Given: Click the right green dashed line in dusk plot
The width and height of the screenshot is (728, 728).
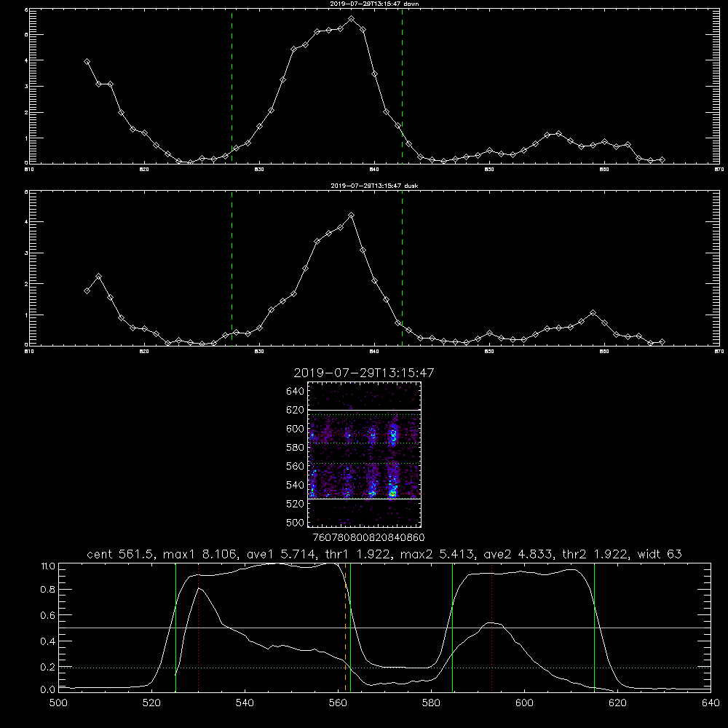Looking at the screenshot, I should point(402,269).
